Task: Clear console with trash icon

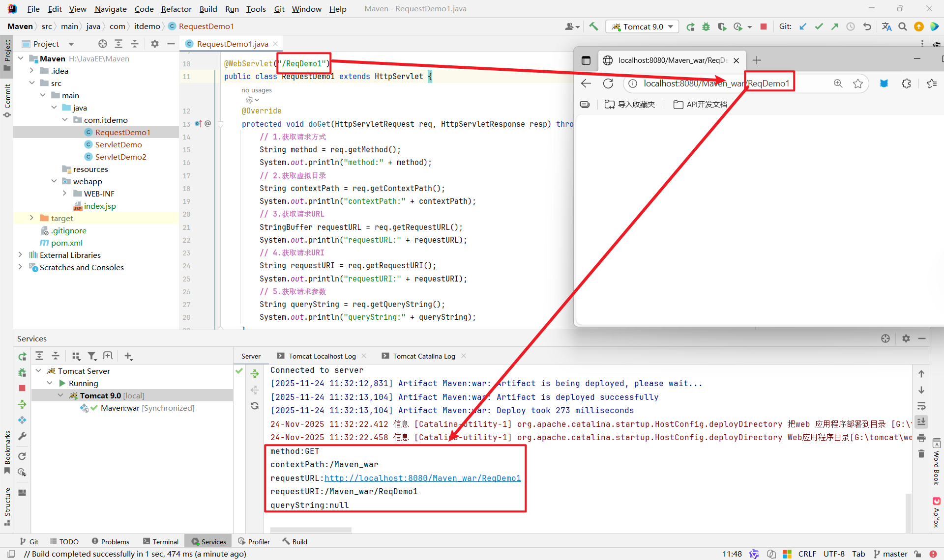Action: (x=921, y=453)
